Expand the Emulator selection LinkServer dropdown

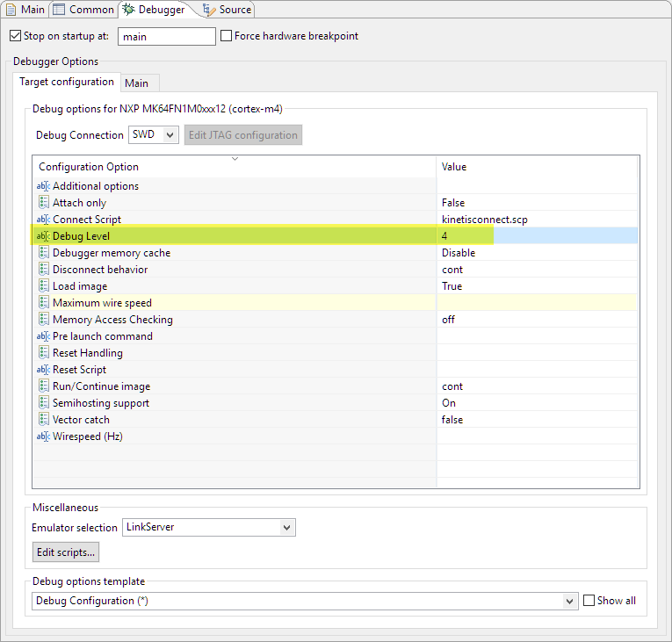tap(209, 527)
